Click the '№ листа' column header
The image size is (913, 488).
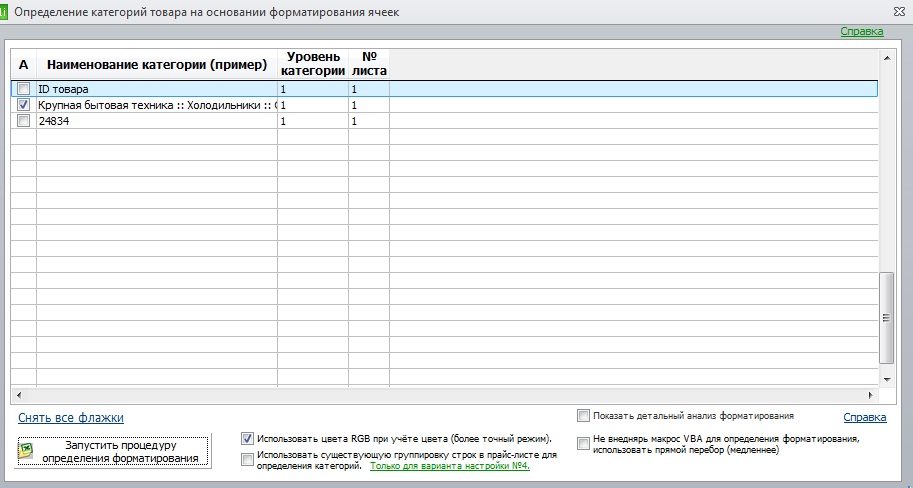(369, 65)
